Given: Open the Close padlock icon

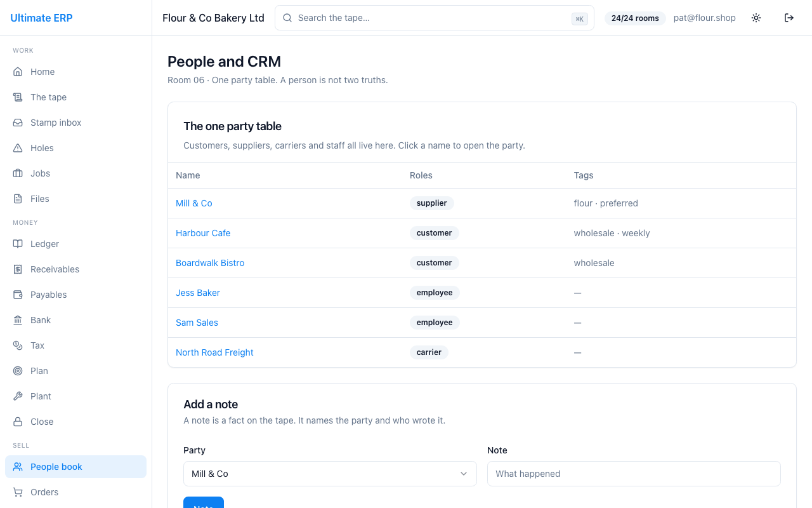Looking at the screenshot, I should tap(18, 422).
